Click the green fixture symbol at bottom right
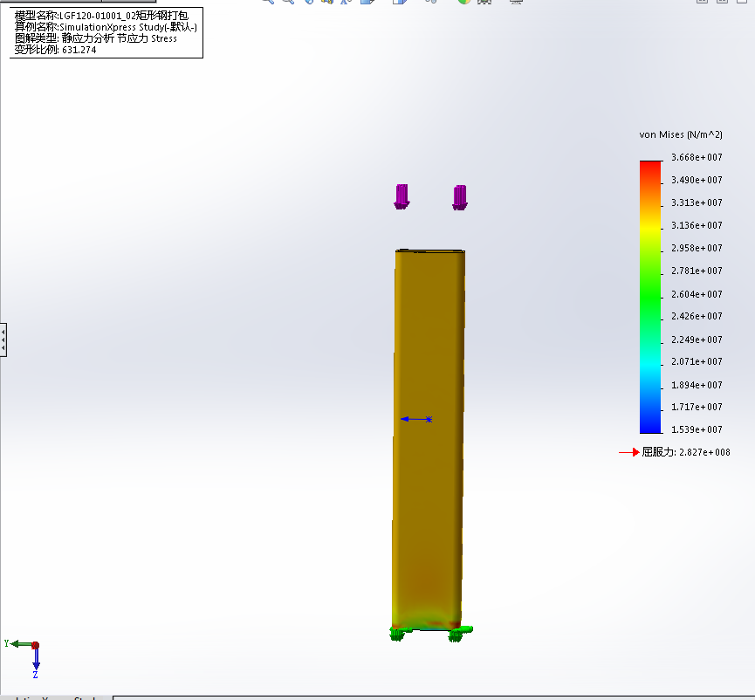This screenshot has width=755, height=700. click(459, 633)
